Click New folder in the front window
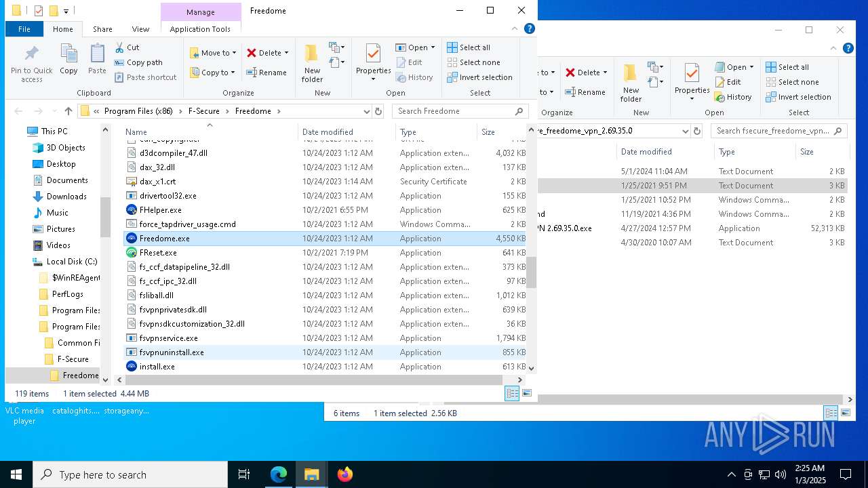Screen dimensions: 868x488 coord(312,64)
